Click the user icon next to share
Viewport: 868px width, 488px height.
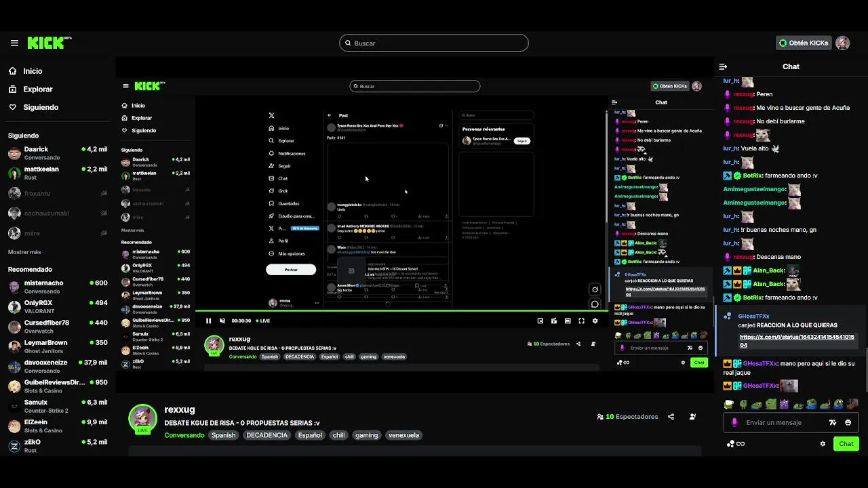click(x=692, y=417)
